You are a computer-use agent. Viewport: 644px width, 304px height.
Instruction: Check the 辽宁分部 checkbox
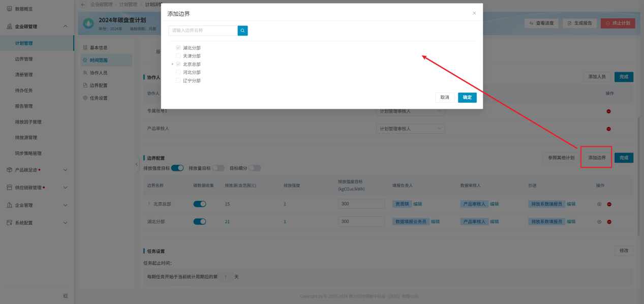click(178, 81)
